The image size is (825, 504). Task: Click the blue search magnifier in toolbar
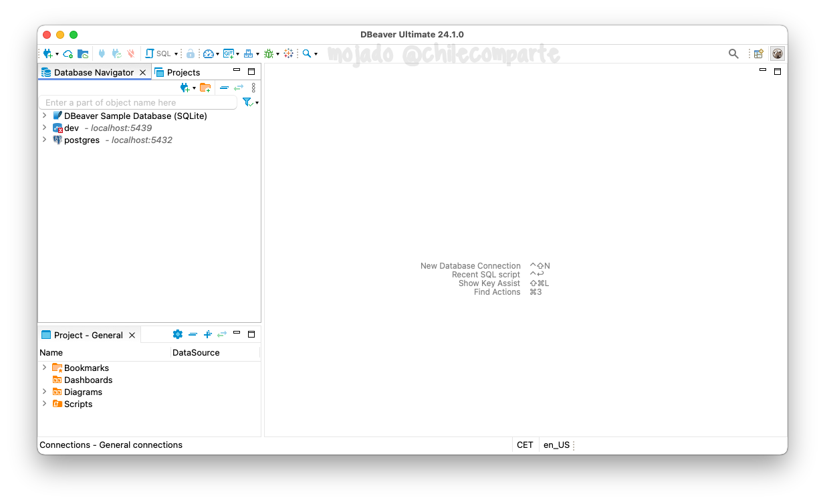(x=307, y=53)
